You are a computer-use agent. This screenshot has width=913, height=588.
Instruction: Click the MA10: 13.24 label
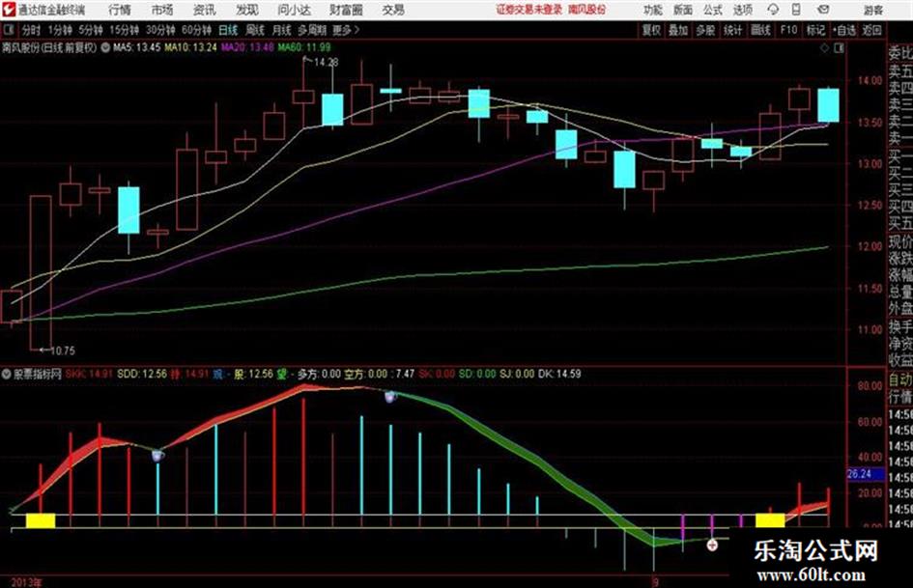coord(191,47)
